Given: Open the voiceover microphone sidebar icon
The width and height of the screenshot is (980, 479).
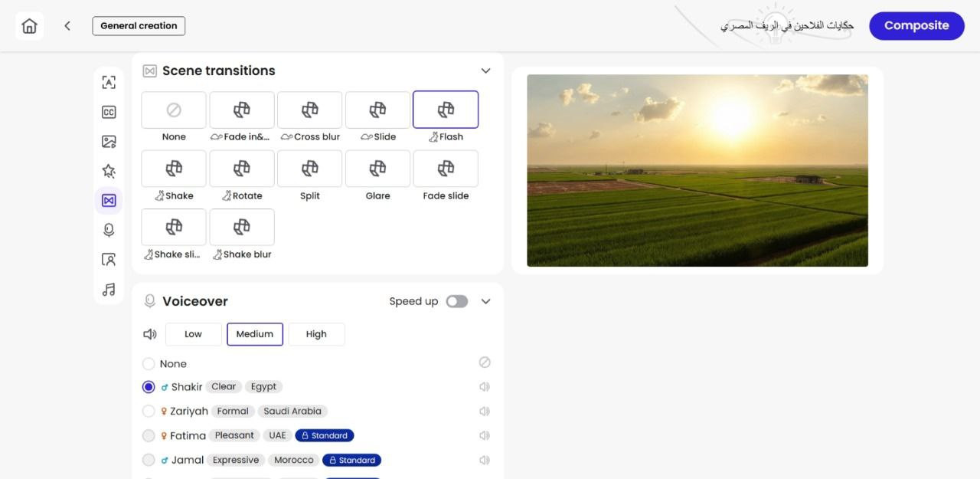Looking at the screenshot, I should pyautogui.click(x=109, y=230).
